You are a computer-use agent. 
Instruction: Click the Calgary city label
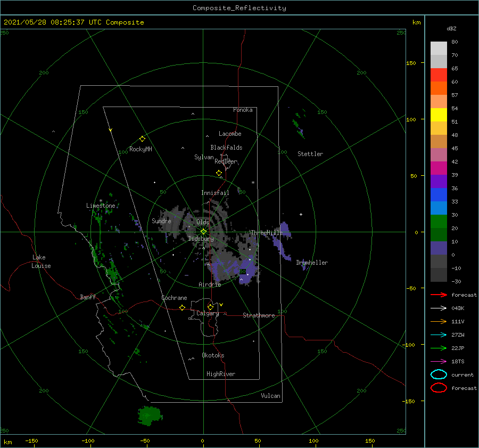coord(208,313)
